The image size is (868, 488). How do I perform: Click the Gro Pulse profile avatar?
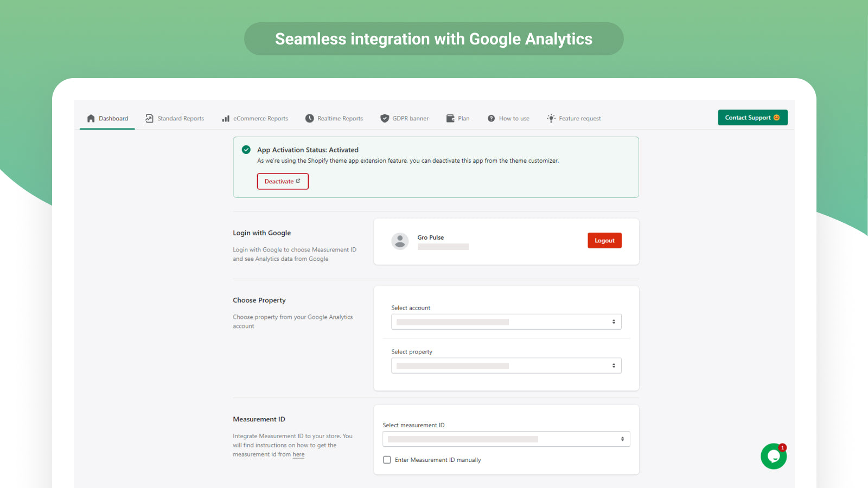tap(400, 241)
